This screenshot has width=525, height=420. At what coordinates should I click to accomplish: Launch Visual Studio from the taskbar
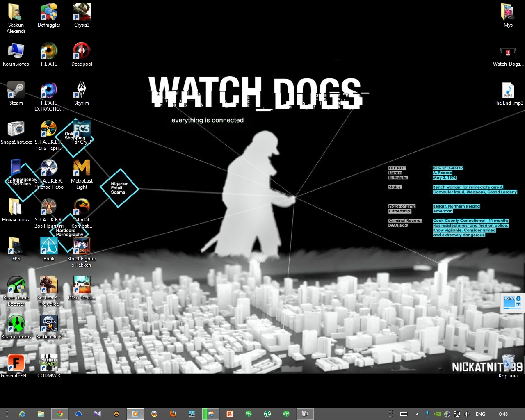click(98, 414)
